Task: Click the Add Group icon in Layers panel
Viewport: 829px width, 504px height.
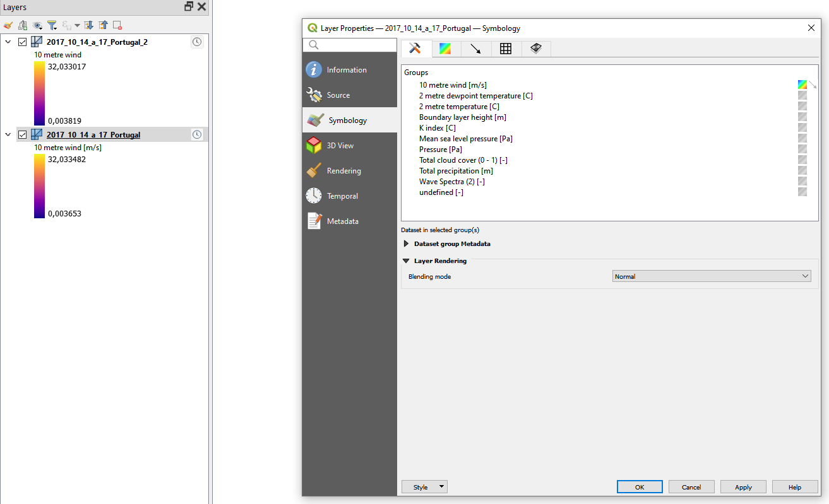Action: (x=23, y=25)
